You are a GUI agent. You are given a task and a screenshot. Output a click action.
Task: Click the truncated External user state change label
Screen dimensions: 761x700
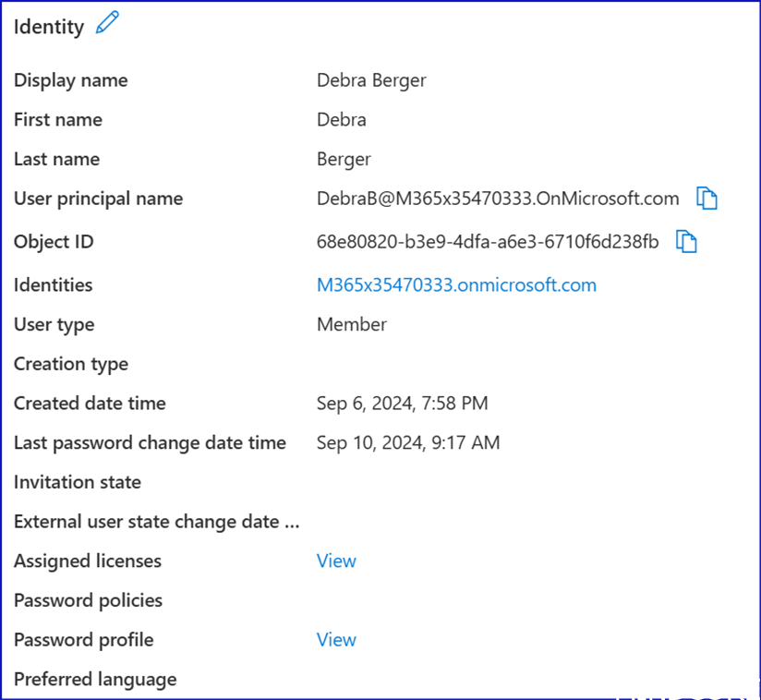pyautogui.click(x=156, y=522)
